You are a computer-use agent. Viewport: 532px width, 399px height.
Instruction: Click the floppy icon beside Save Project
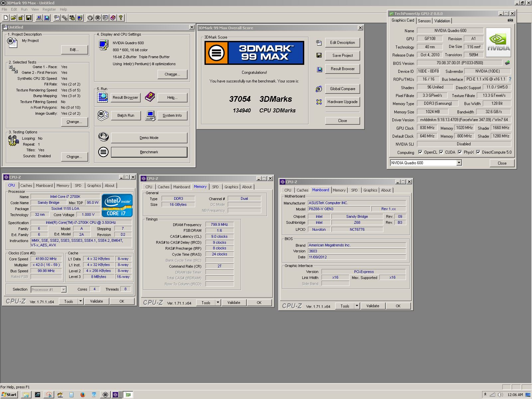click(x=319, y=55)
